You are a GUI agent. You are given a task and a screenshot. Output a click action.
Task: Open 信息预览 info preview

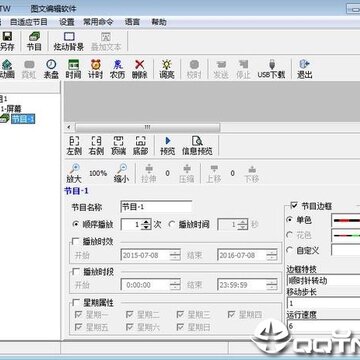tap(197, 146)
